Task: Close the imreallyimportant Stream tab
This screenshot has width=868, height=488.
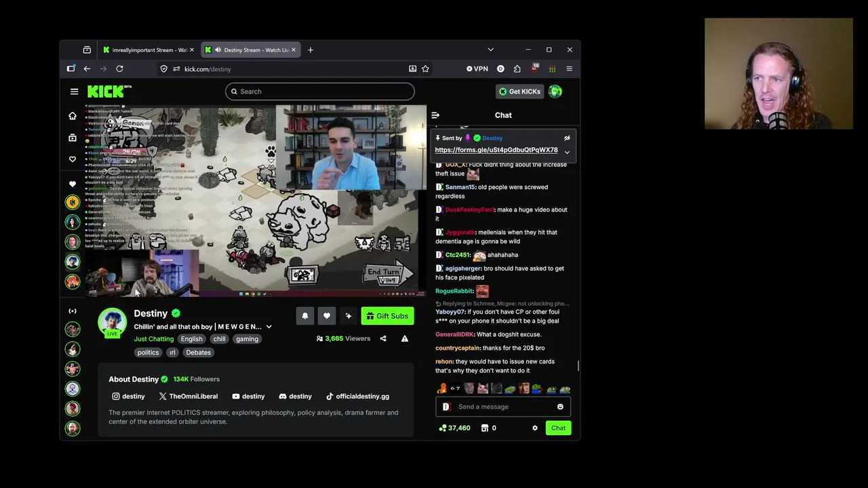Action: tap(192, 50)
